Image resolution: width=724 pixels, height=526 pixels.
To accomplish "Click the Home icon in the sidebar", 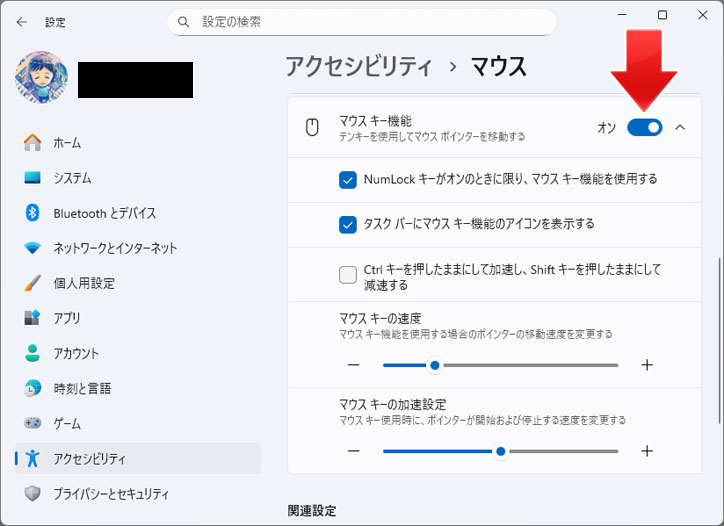I will click(x=32, y=143).
